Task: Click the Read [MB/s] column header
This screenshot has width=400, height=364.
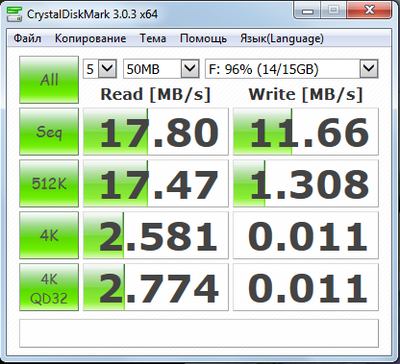Action: (x=156, y=95)
